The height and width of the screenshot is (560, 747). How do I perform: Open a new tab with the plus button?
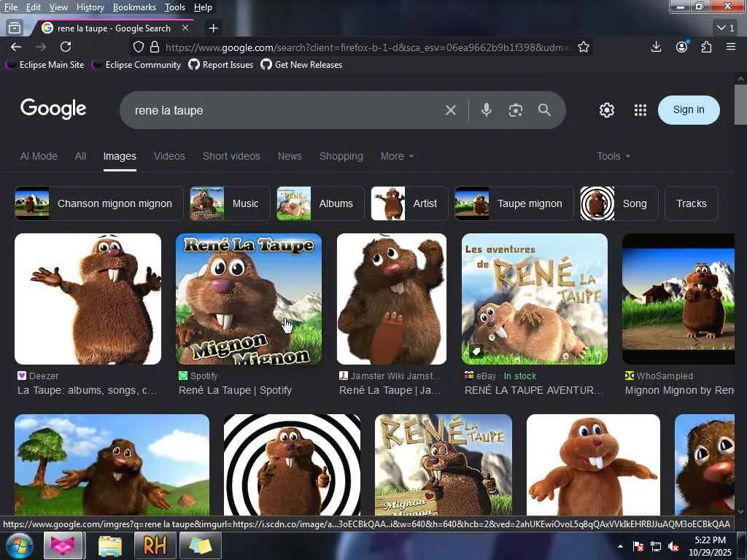[214, 28]
